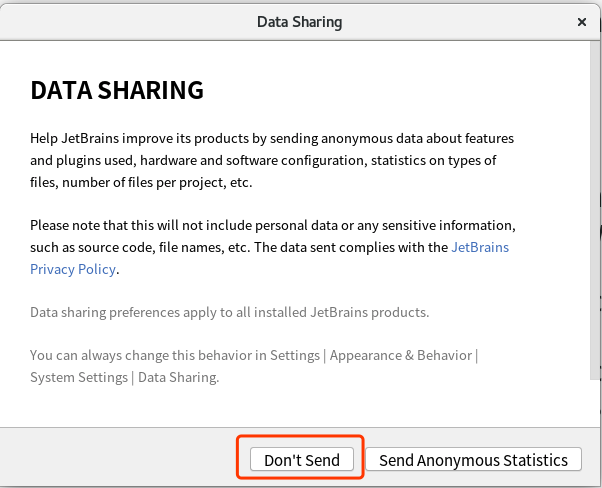
Task: Click the Don't Send button
Action: (302, 459)
